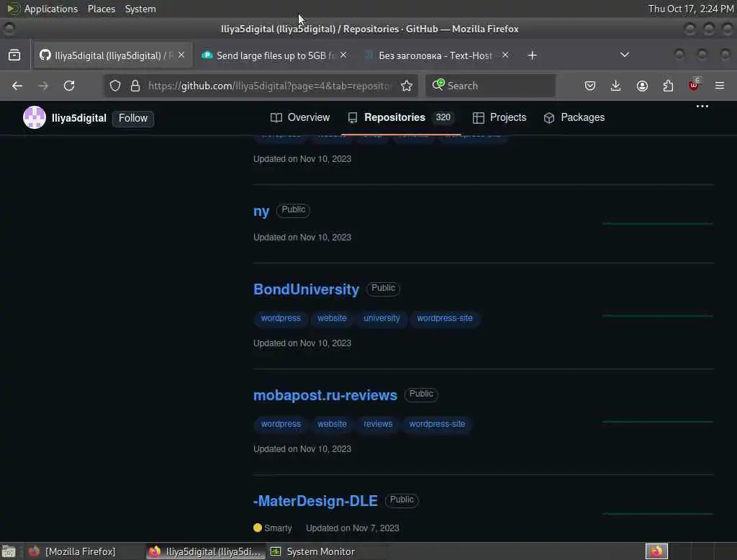Click the show desktop icon in the bottom panel
The height and width of the screenshot is (560, 737).
tap(9, 551)
